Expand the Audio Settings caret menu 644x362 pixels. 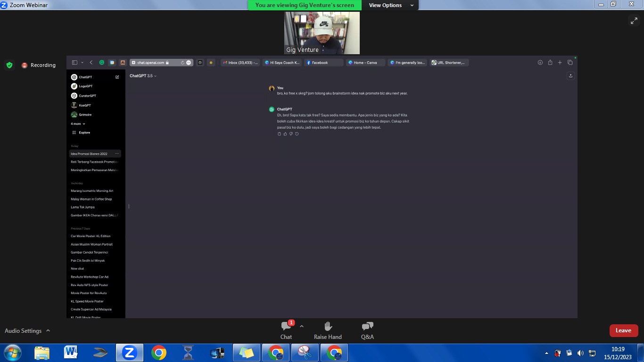(x=48, y=331)
